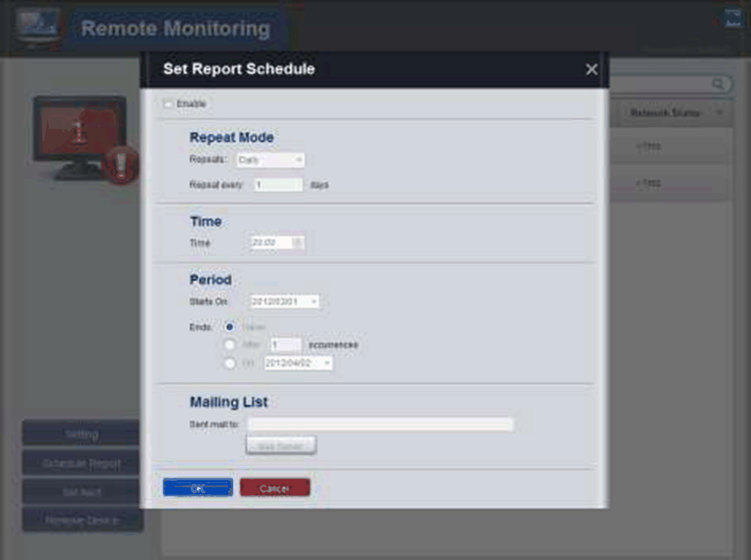Select the After occurrences radio button
Viewport: 751px width, 560px height.
click(230, 345)
